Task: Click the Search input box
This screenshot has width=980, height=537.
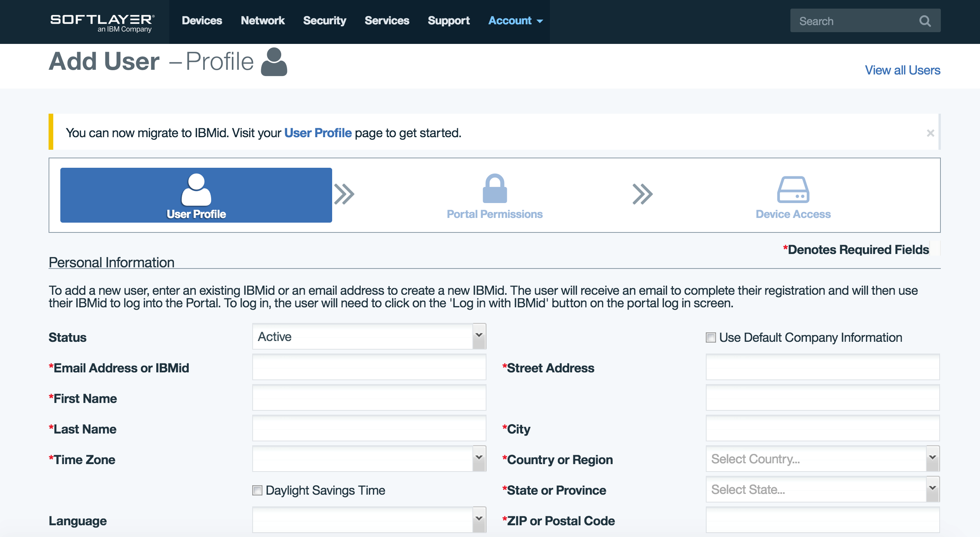Action: [x=865, y=21]
